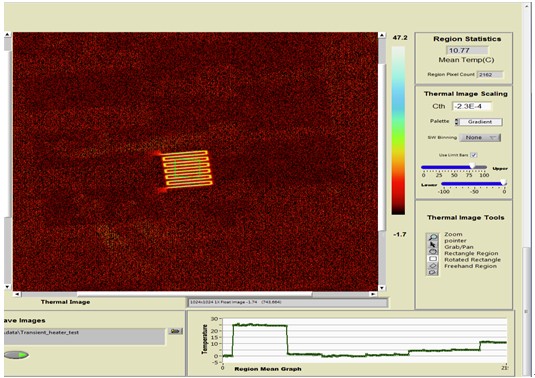Click the Cth input field
This screenshot has height=378, width=535.
pyautogui.click(x=472, y=106)
